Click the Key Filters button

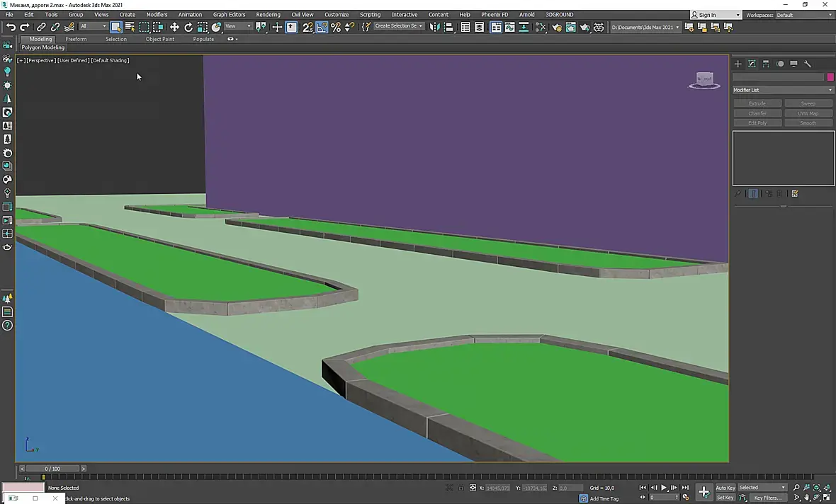click(767, 498)
